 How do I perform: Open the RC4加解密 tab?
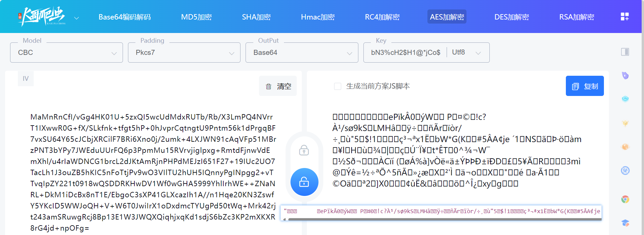coord(382,17)
